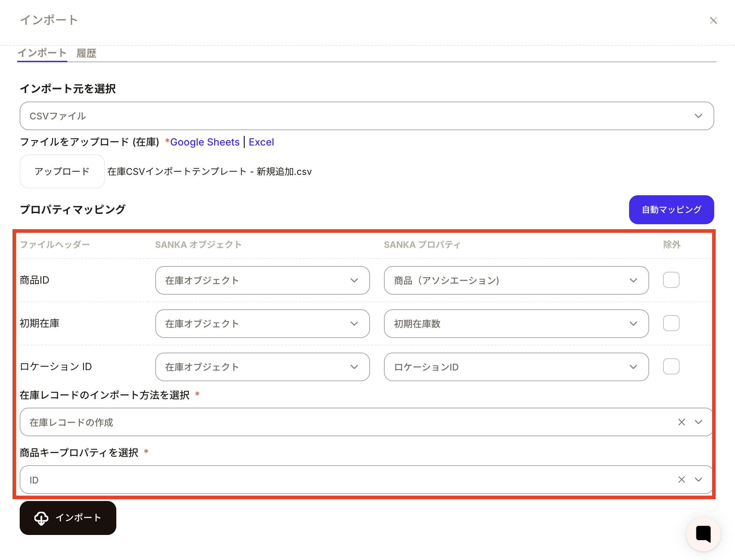This screenshot has width=735, height=560.
Task: Open the Google Sheets template link
Action: coord(205,142)
